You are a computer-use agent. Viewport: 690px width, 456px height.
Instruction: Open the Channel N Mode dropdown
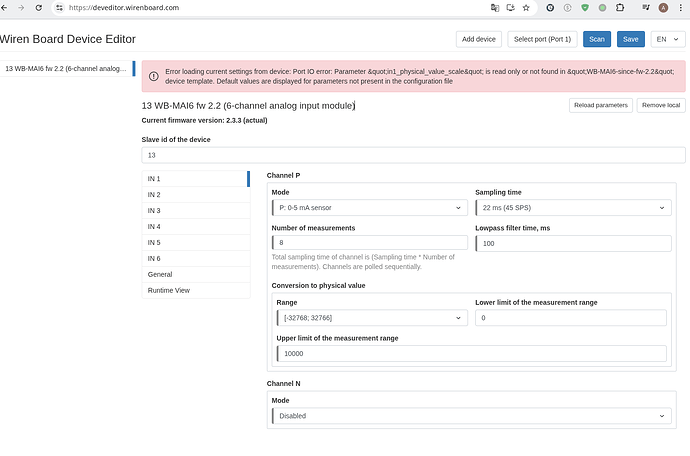pos(472,416)
